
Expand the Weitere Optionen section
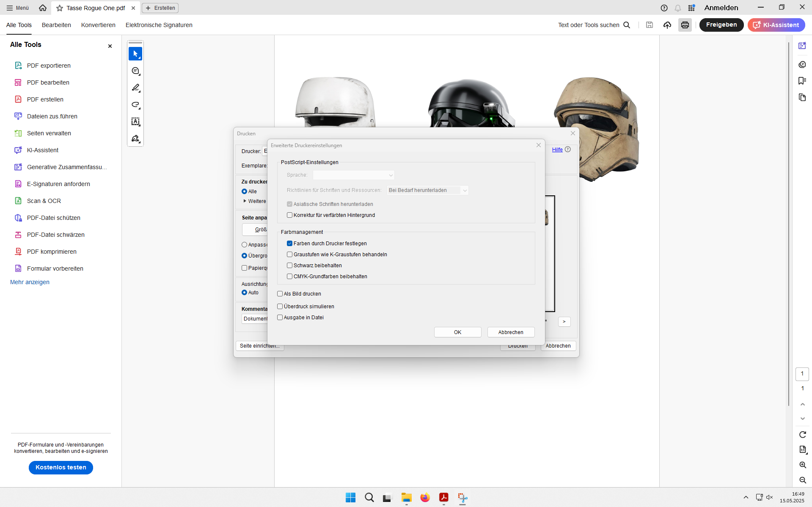coord(254,201)
